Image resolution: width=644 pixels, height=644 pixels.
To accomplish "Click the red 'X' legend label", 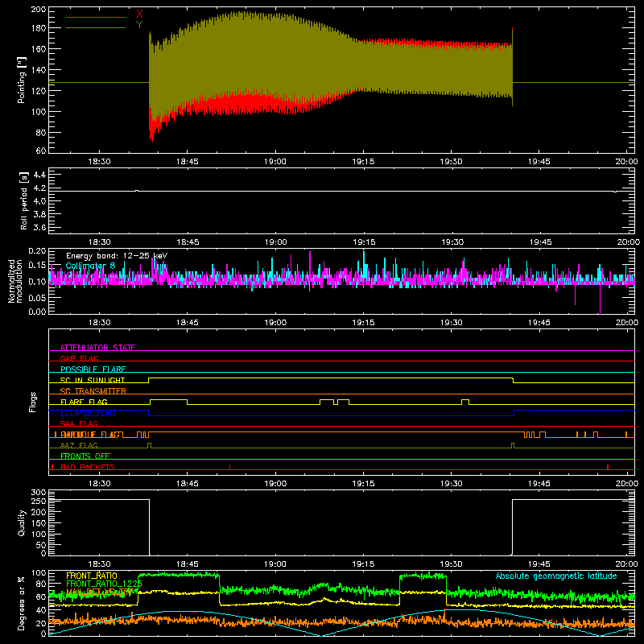I will (x=139, y=14).
